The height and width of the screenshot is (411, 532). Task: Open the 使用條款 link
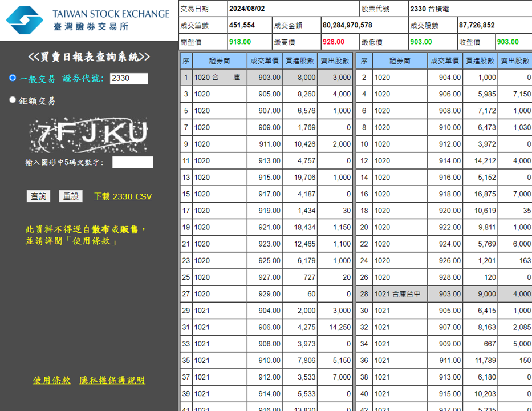[51, 380]
